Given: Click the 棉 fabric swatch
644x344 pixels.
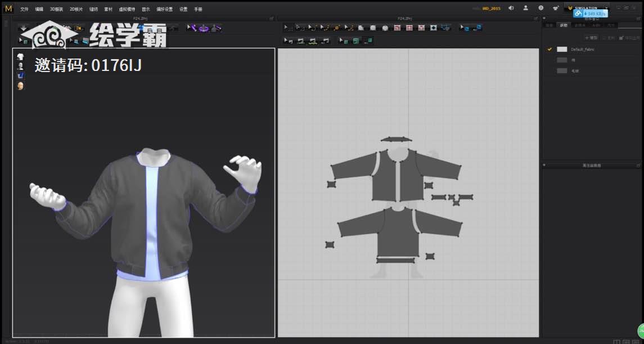Looking at the screenshot, I should click(562, 60).
